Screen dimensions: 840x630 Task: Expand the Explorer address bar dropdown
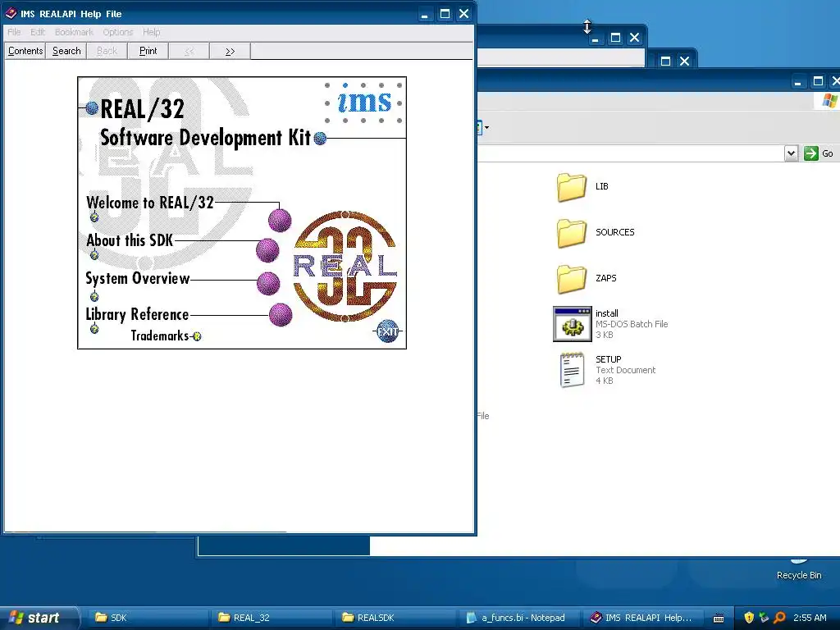[792, 153]
